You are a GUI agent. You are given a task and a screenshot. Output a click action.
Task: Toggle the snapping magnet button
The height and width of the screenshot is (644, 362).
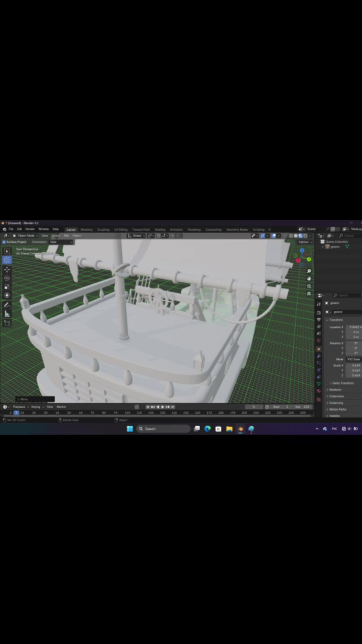click(159, 236)
